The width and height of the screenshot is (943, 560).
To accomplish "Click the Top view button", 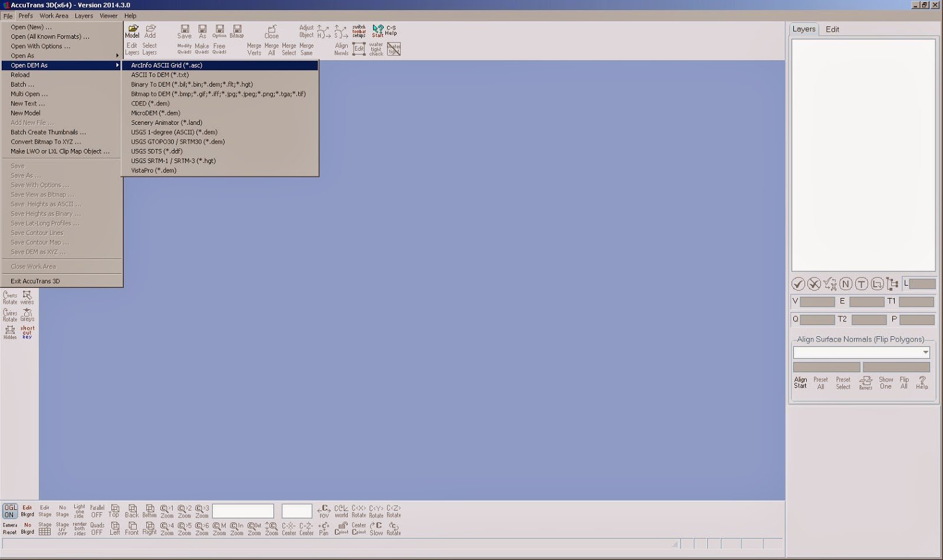I will pos(113,510).
